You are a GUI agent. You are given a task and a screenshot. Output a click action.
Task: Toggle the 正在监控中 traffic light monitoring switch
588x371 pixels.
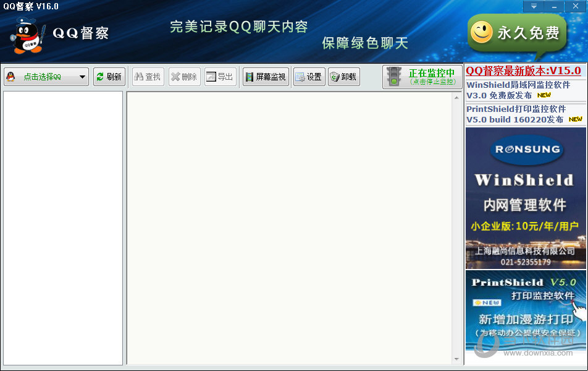[x=422, y=77]
